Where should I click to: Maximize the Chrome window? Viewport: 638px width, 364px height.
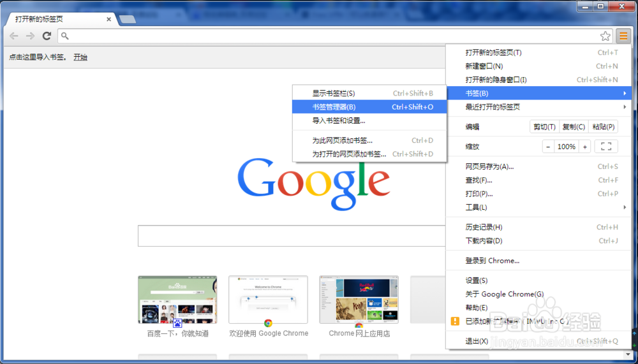coord(600,6)
